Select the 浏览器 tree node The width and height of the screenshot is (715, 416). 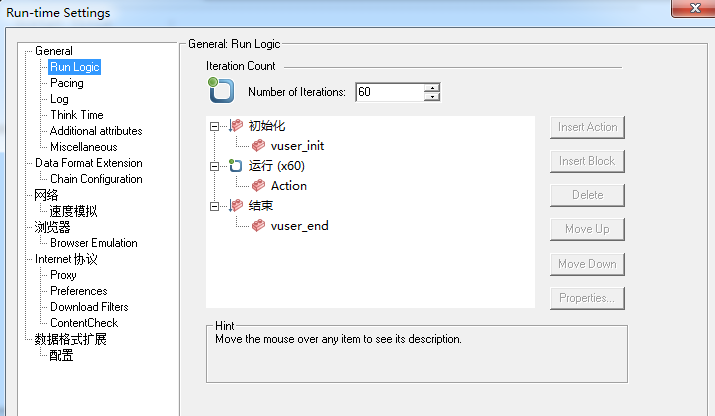[52, 227]
